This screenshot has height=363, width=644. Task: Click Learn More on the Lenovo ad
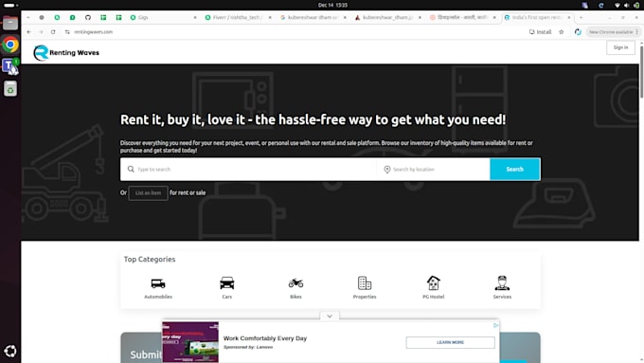coord(450,342)
